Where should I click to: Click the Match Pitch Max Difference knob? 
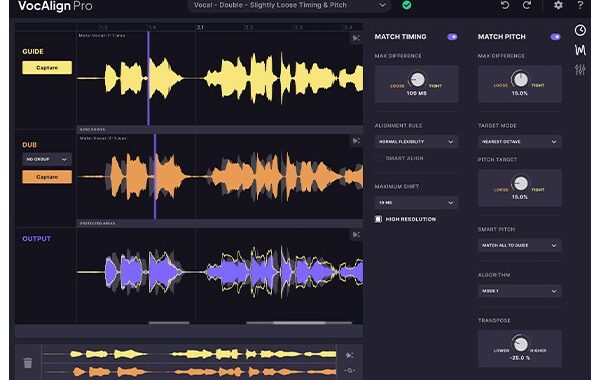[x=520, y=80]
